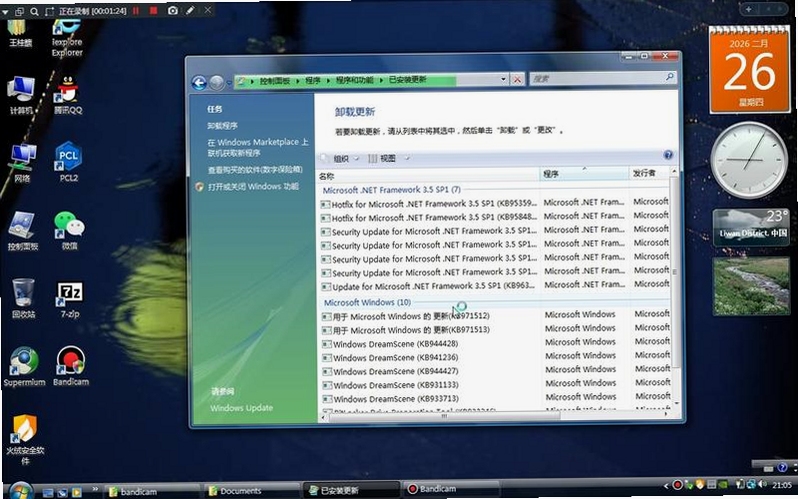Activate the Bandicam pencil drawing tool
798x499 pixels.
[190, 10]
